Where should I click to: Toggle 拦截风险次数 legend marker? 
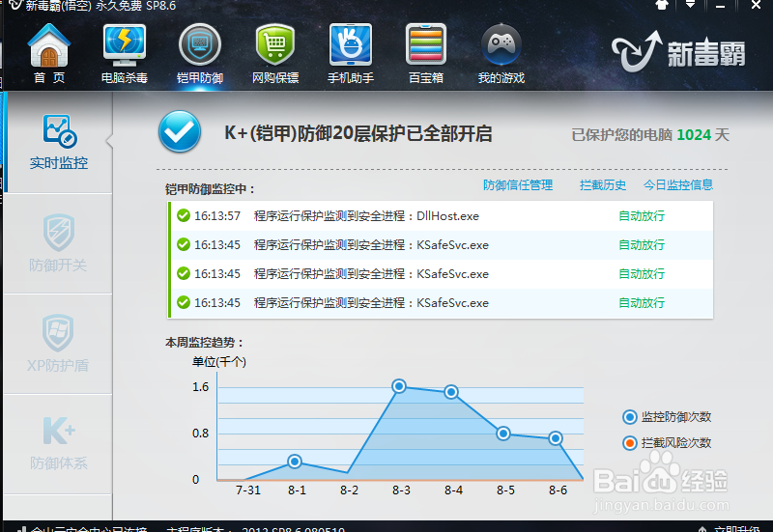630,443
